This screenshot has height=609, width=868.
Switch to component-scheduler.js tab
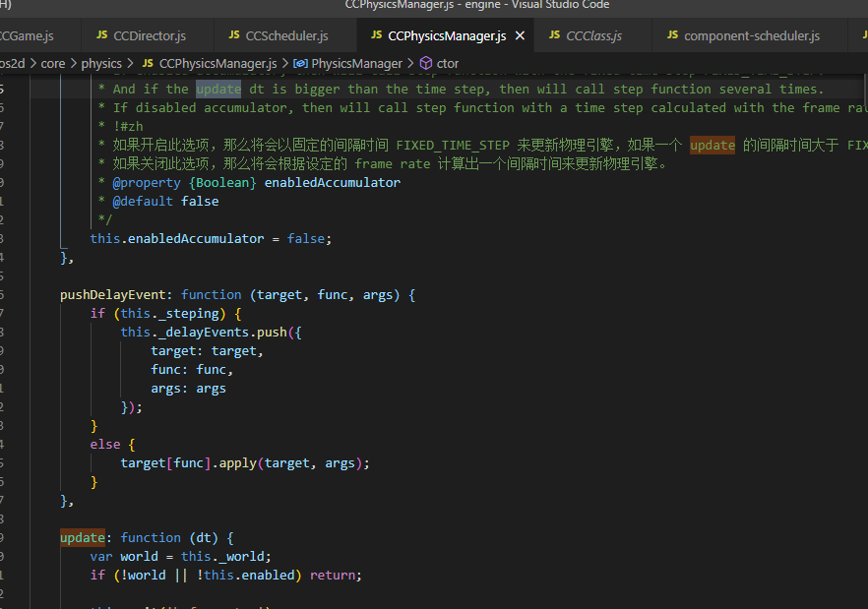(750, 36)
